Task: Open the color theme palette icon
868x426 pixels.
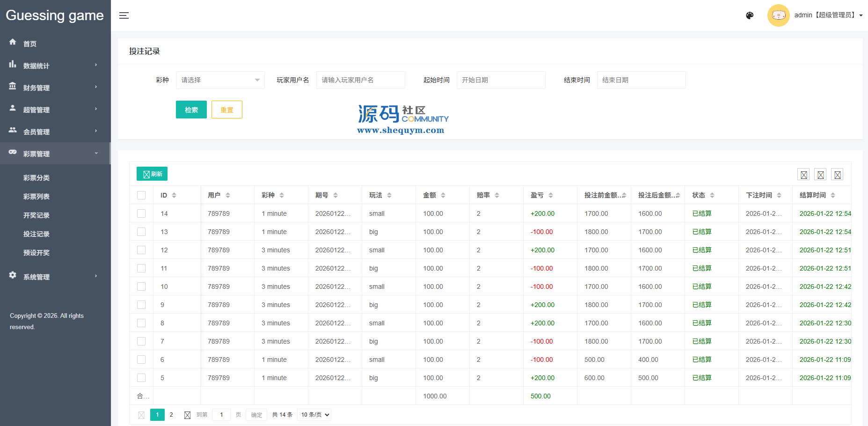Action: coord(750,15)
